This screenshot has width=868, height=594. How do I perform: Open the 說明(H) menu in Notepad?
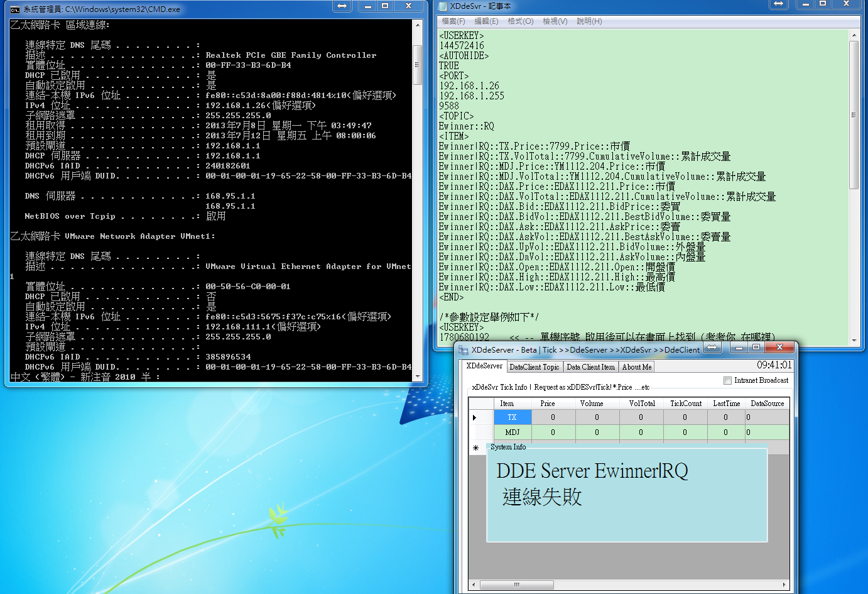pyautogui.click(x=589, y=21)
